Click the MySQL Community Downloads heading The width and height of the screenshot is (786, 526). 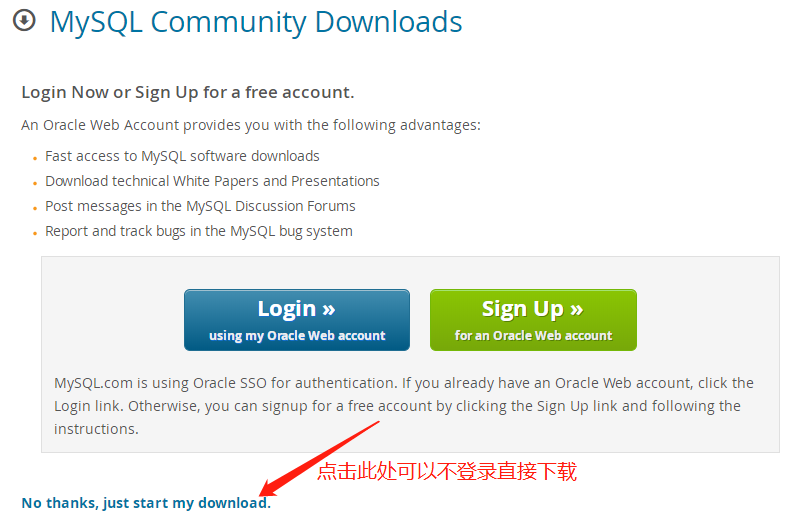(256, 22)
